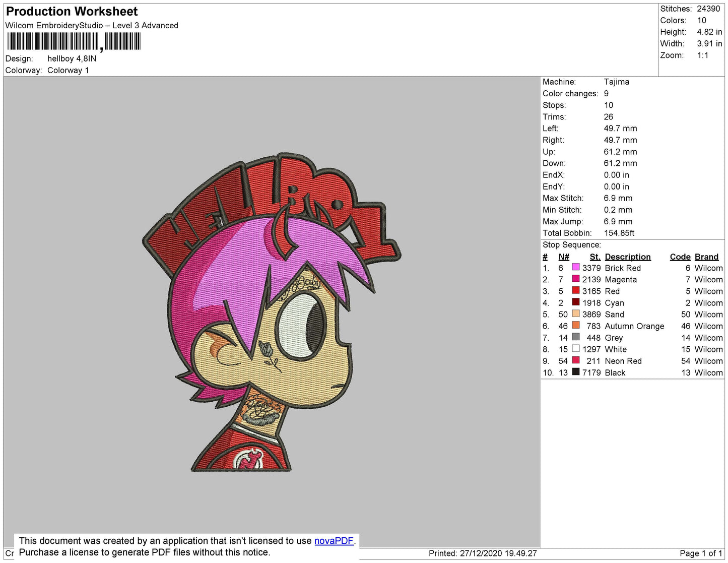Click the "Grey" description text
This screenshot has height=563, width=728.
pos(614,338)
